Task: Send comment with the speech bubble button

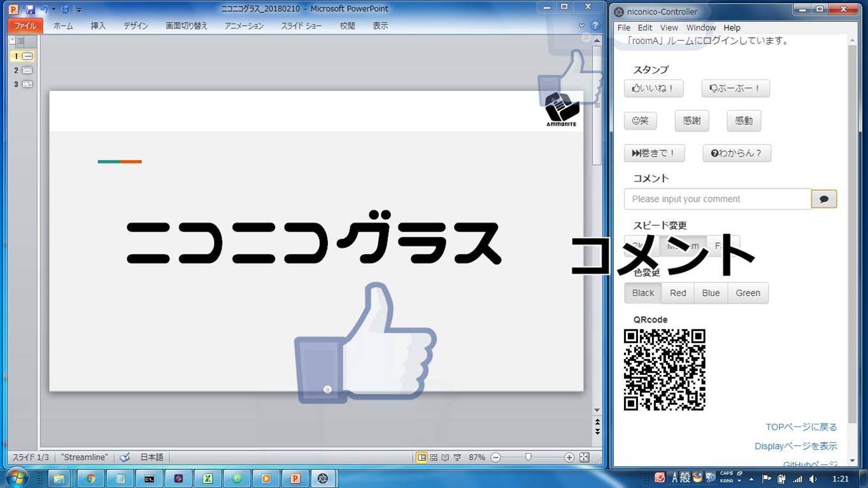Action: click(823, 199)
